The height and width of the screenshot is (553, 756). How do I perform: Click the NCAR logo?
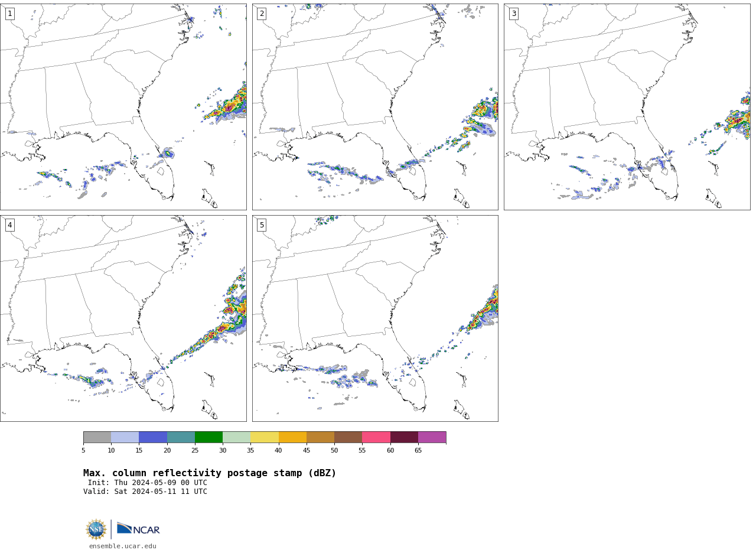click(138, 529)
